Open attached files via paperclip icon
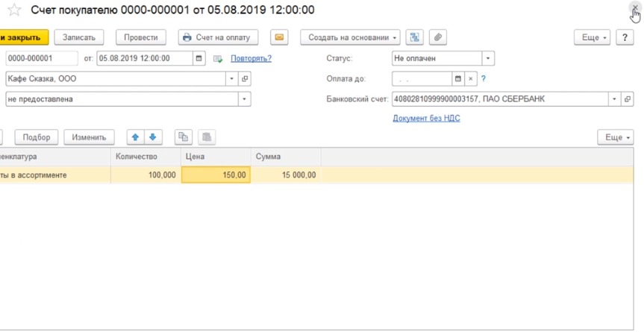Image resolution: width=644 pixels, height=332 pixels. (x=438, y=37)
